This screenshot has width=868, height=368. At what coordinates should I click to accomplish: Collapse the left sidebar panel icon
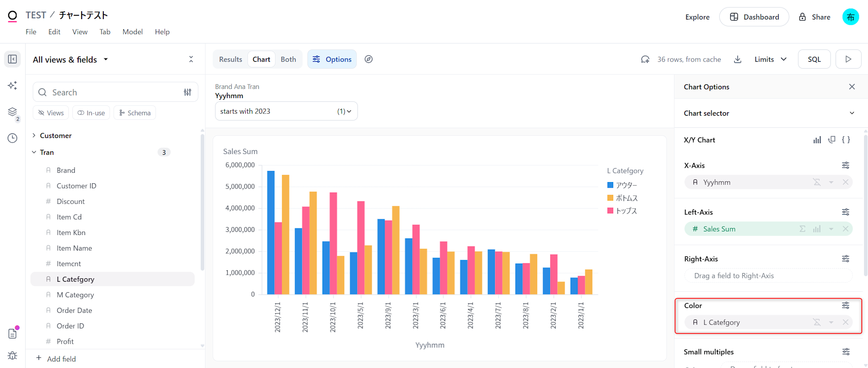(13, 59)
